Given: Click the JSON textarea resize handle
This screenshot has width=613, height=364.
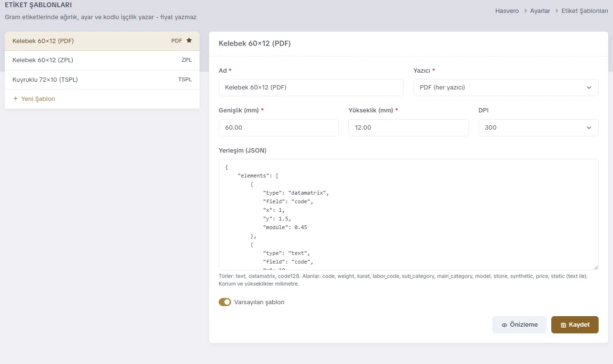Looking at the screenshot, I should [x=596, y=267].
